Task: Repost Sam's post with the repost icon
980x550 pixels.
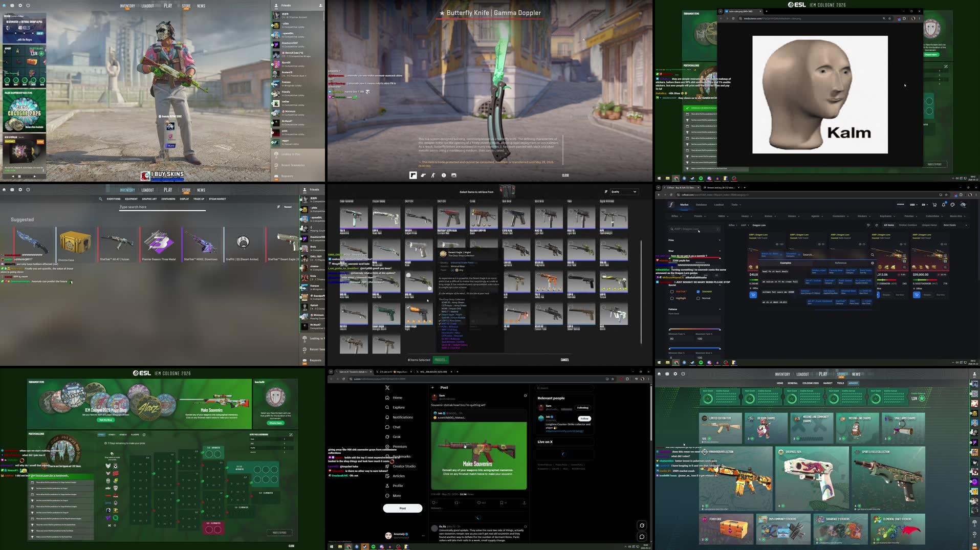Action: (456, 502)
